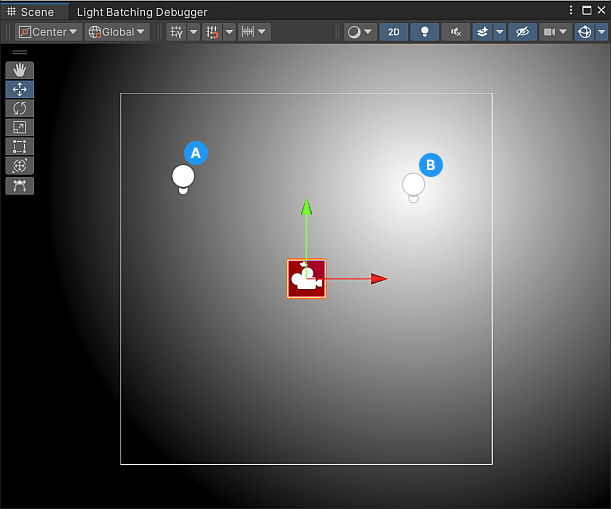Select the Rect tool
This screenshot has width=611, height=509.
point(19,147)
